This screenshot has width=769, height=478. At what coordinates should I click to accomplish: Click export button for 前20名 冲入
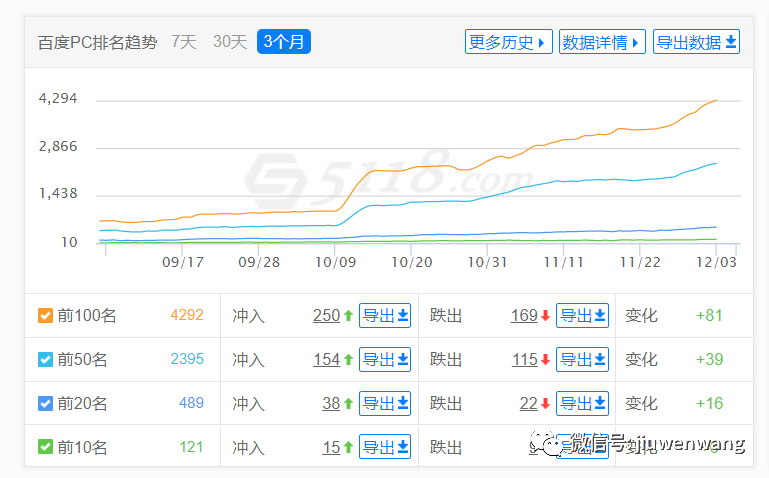click(385, 403)
